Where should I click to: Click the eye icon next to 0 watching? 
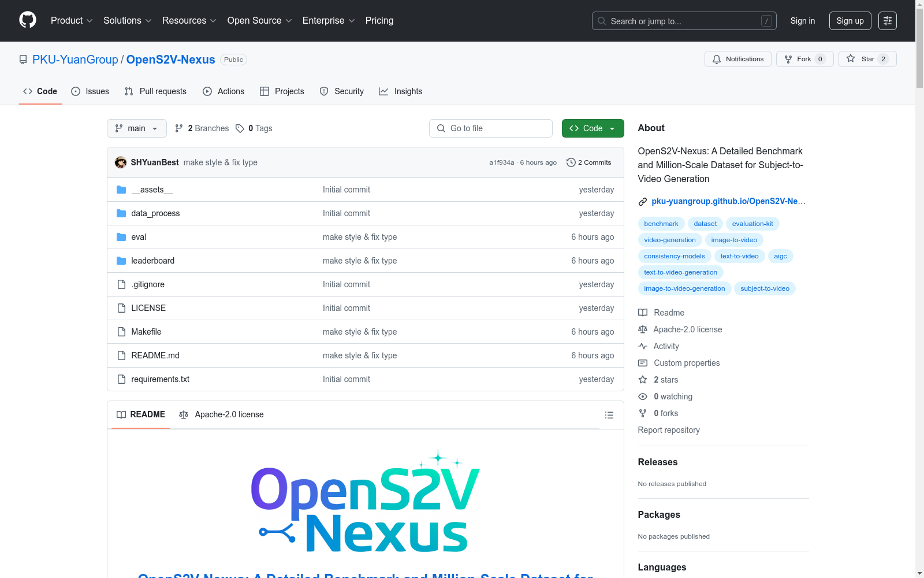pos(643,397)
